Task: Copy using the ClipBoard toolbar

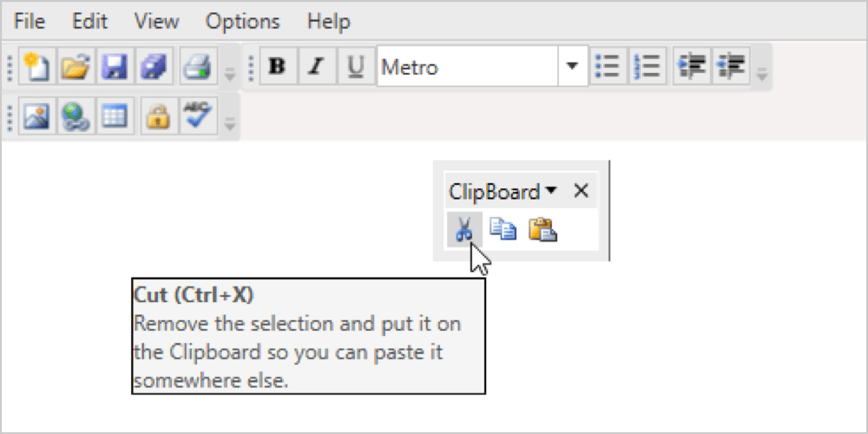Action: tap(503, 229)
